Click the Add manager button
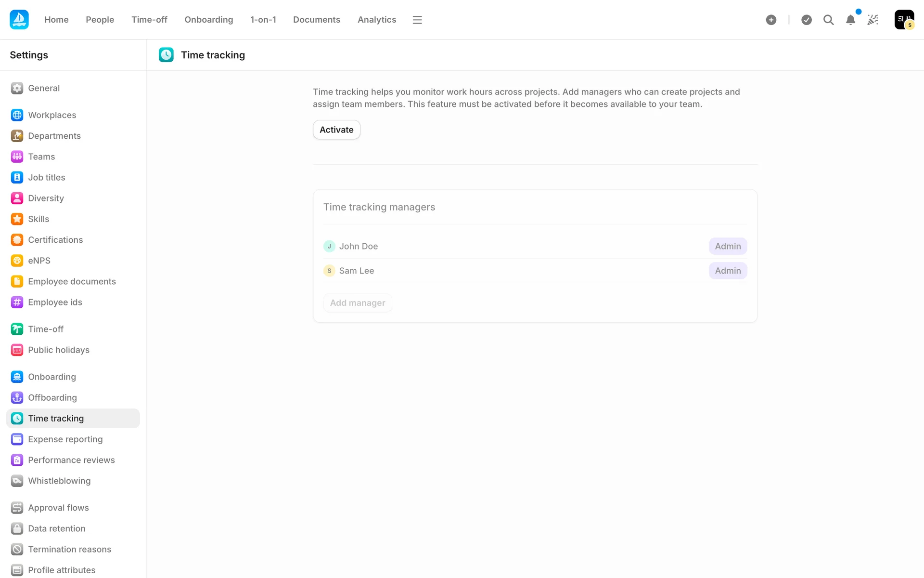This screenshot has height=578, width=924. (358, 303)
